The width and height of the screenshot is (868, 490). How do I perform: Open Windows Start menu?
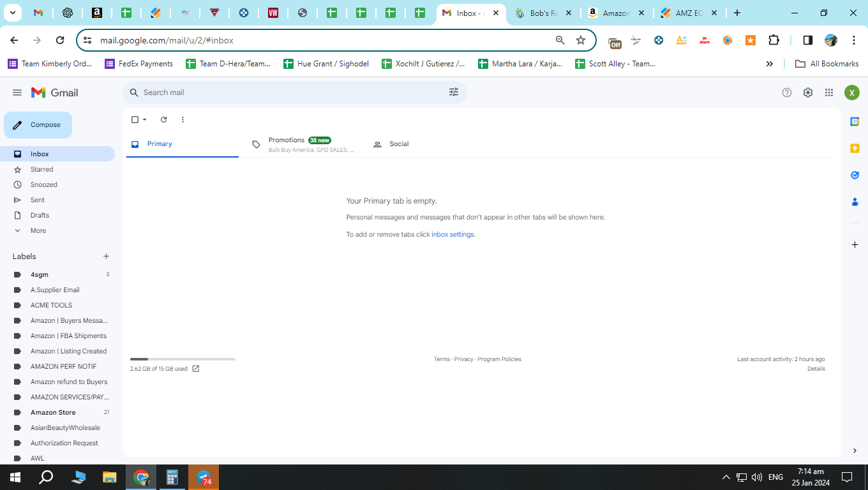pyautogui.click(x=15, y=477)
